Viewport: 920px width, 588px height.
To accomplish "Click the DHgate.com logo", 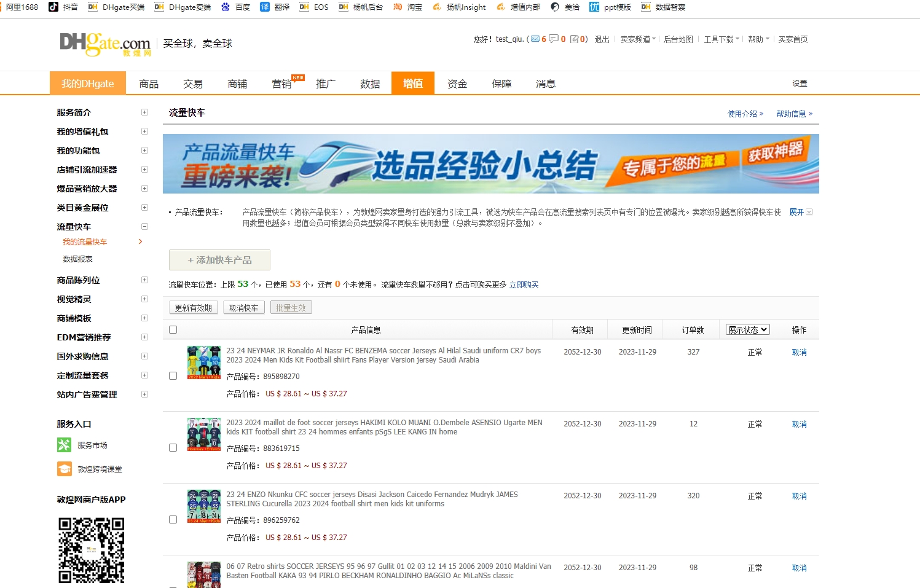I will pos(105,44).
